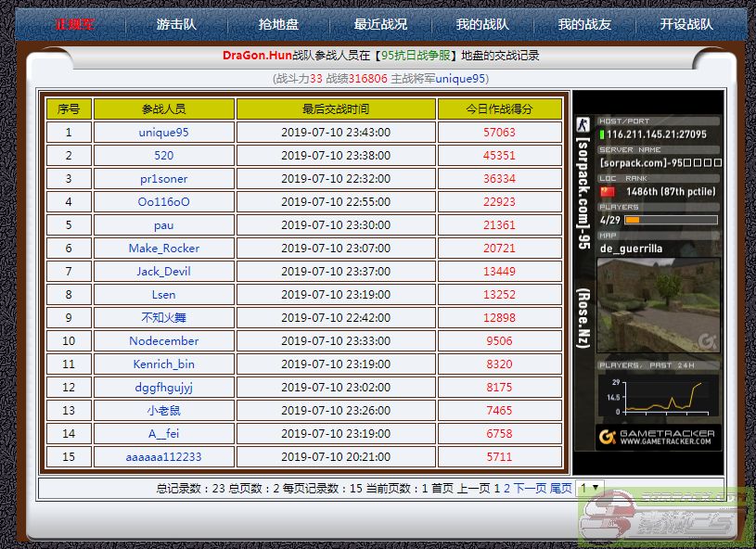Jump to the last page via 尾页
The height and width of the screenshot is (549, 756).
tap(560, 488)
